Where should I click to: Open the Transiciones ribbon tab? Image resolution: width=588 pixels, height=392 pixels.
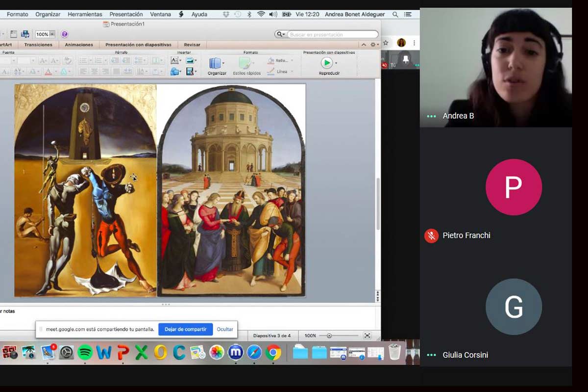click(38, 45)
